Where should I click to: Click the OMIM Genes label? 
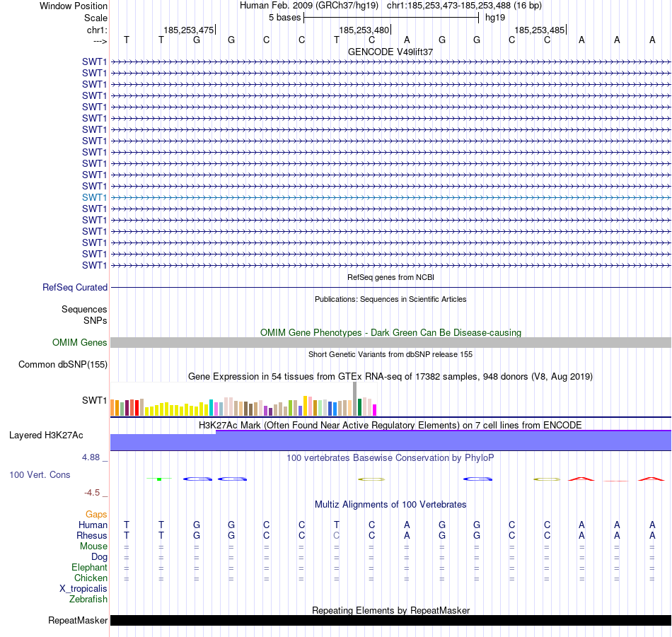coord(80,342)
